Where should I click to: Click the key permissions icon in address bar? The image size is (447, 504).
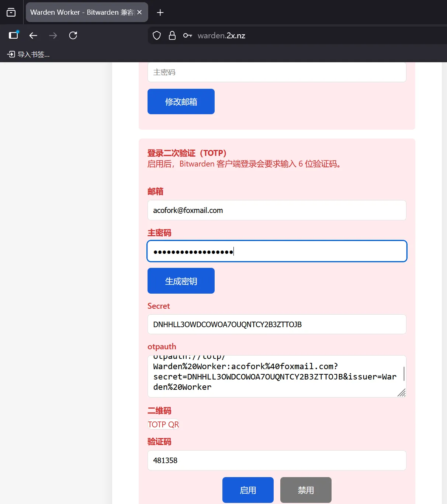point(187,35)
